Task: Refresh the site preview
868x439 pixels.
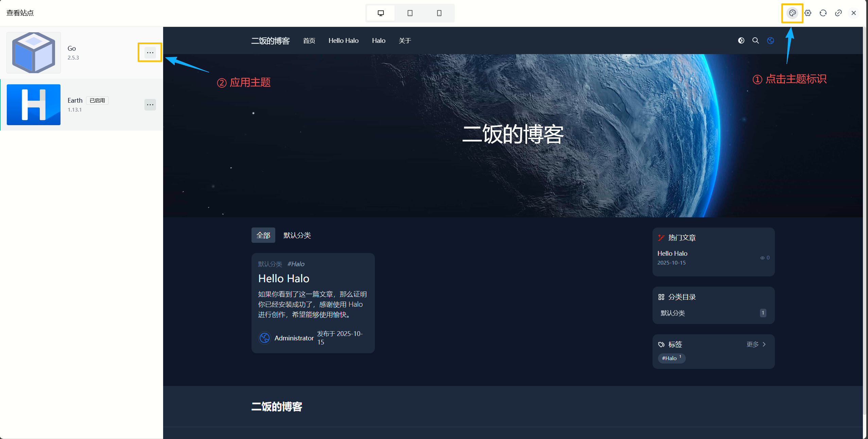Action: tap(823, 13)
